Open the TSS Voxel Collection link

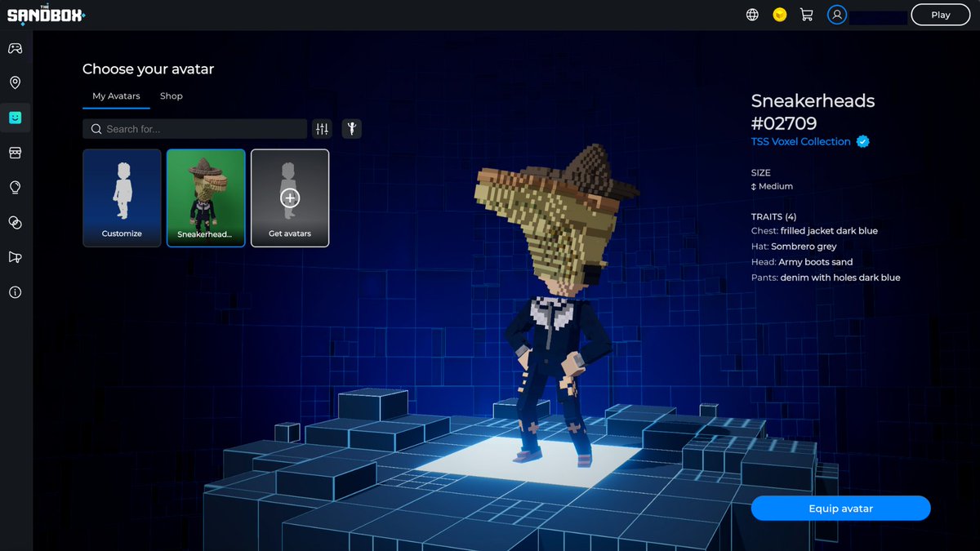[800, 141]
